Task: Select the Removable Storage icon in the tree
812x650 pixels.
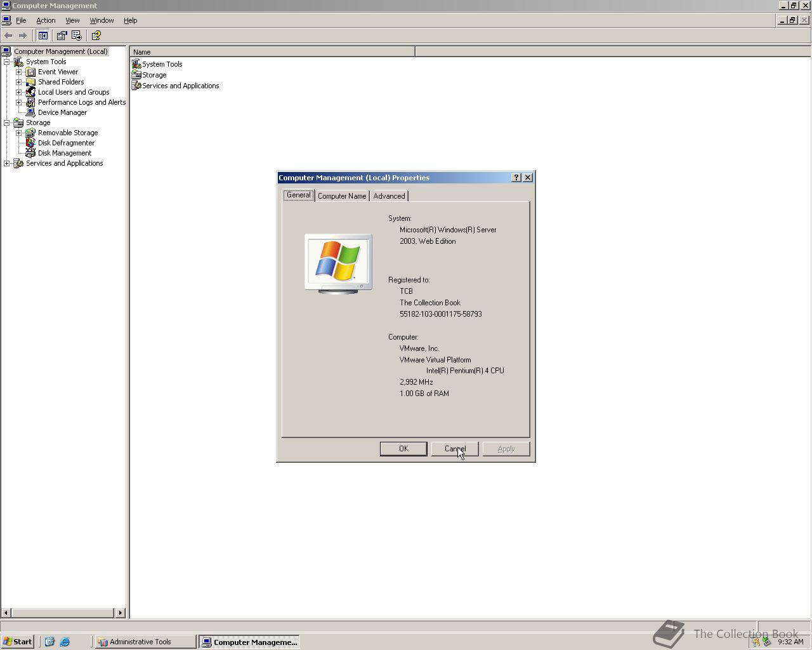Action: point(30,133)
